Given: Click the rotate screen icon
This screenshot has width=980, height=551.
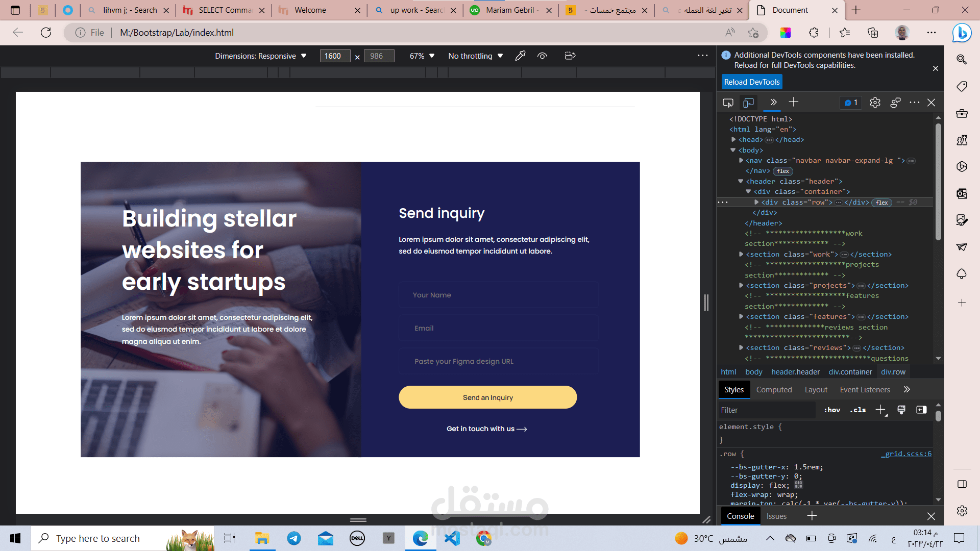Looking at the screenshot, I should (570, 56).
